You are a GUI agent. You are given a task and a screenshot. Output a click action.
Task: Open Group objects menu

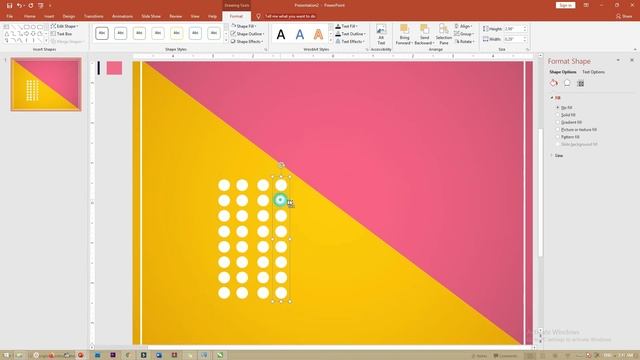coord(464,34)
